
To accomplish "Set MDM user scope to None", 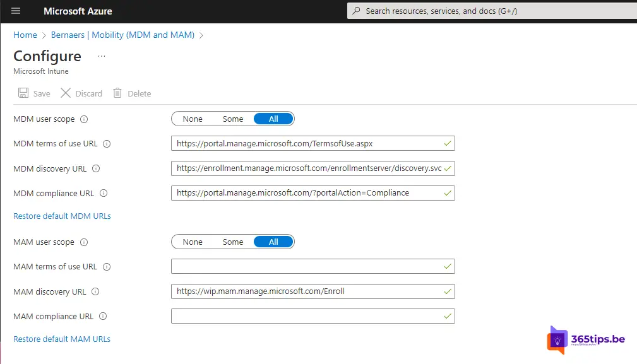I will (193, 119).
